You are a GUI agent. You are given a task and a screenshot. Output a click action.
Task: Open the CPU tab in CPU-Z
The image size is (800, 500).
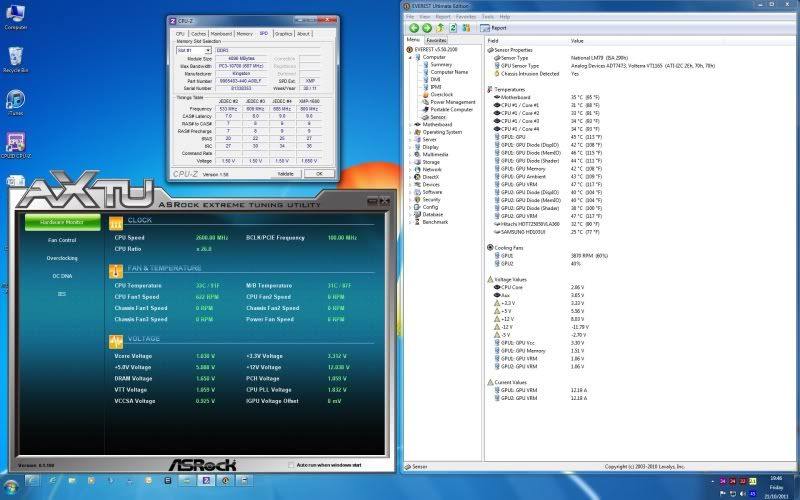pyautogui.click(x=180, y=34)
